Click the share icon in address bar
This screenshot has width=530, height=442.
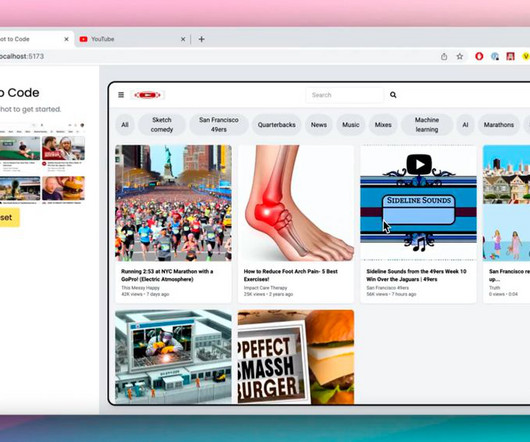tap(444, 56)
